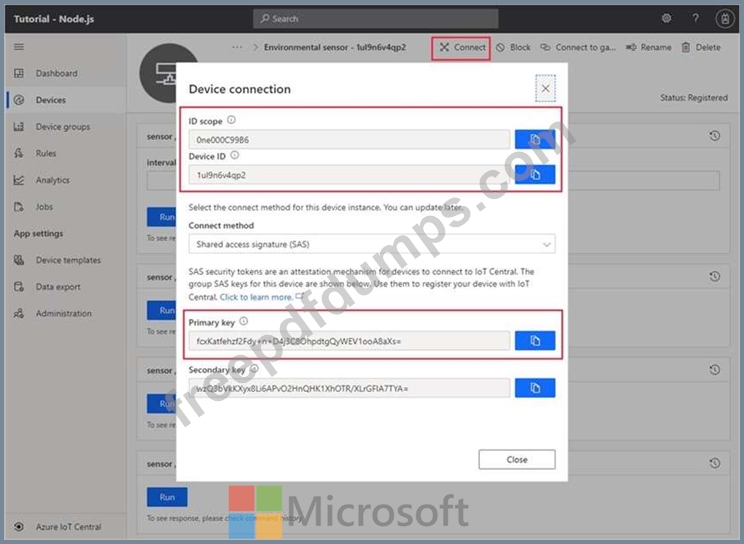The image size is (744, 544).
Task: Open Device groups in sidebar
Action: pyautogui.click(x=65, y=127)
